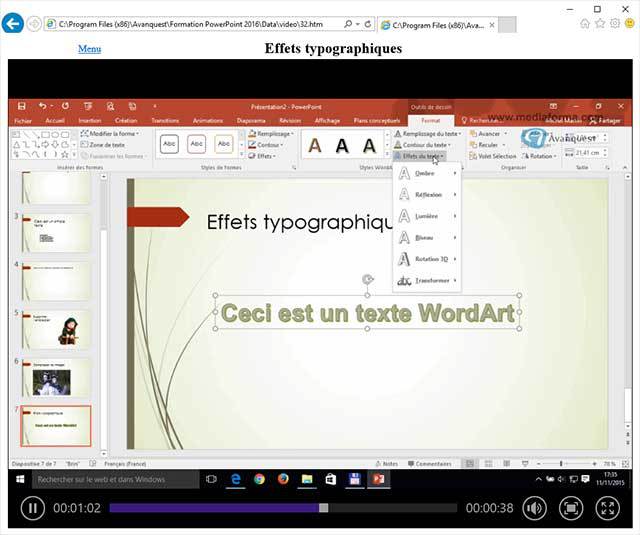Click the video progress slider handle
Image resolution: width=640 pixels, height=535 pixels.
[x=323, y=508]
